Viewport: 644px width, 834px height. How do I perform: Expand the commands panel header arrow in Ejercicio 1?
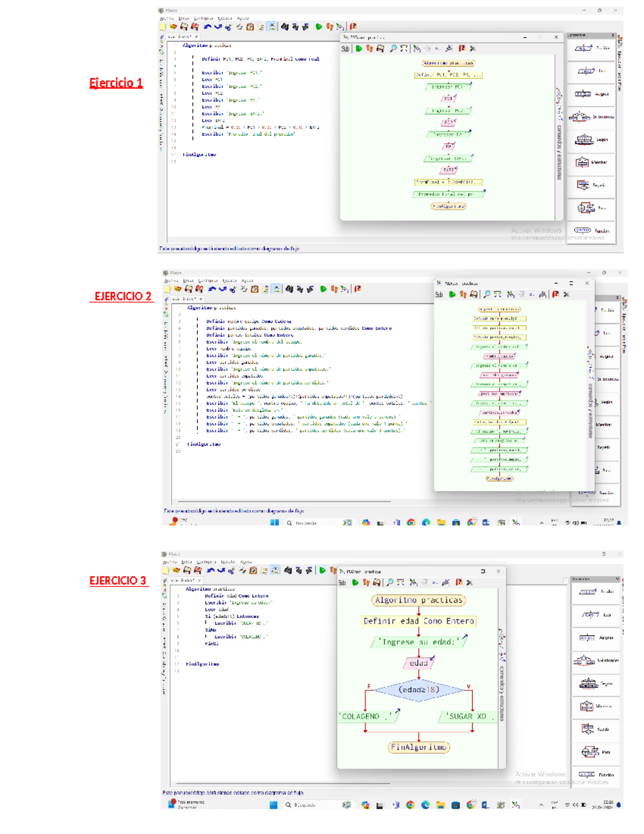pos(612,35)
